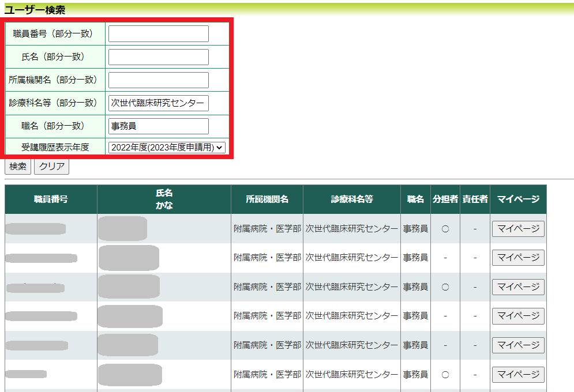This screenshot has width=574, height=392.
Task: Focus the 氏名 partial-match text box
Action: click(x=158, y=57)
